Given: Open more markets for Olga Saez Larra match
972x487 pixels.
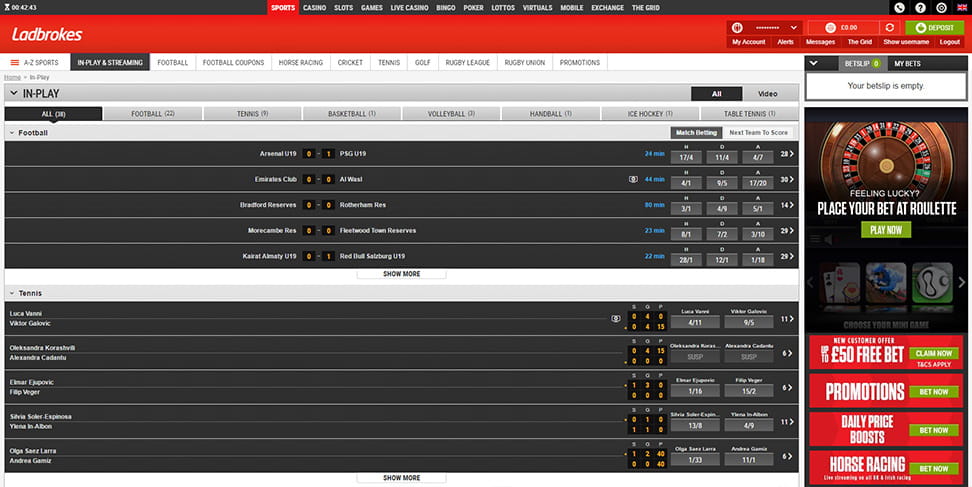Looking at the screenshot, I should pyautogui.click(x=787, y=457).
